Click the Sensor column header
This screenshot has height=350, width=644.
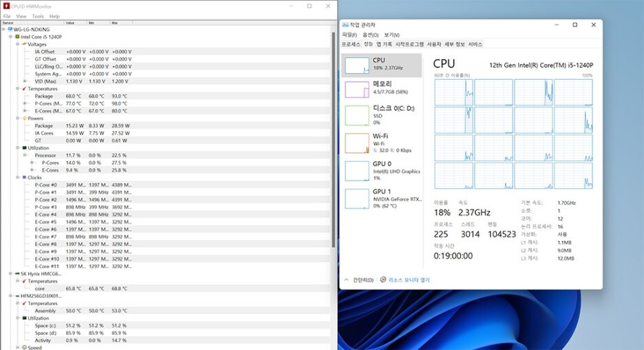coord(33,23)
